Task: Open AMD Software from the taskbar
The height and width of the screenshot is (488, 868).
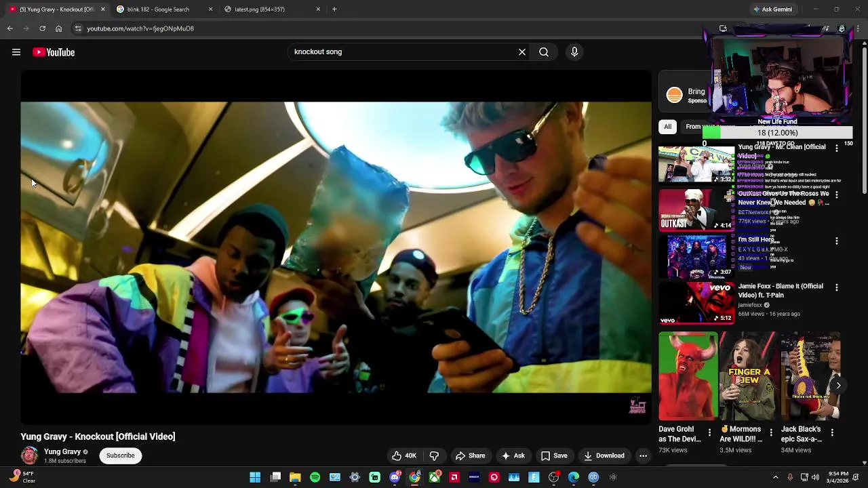Action: tap(454, 477)
